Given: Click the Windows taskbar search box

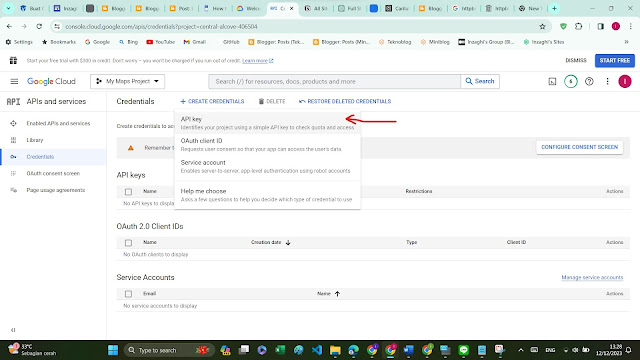Looking at the screenshot, I should [168, 350].
